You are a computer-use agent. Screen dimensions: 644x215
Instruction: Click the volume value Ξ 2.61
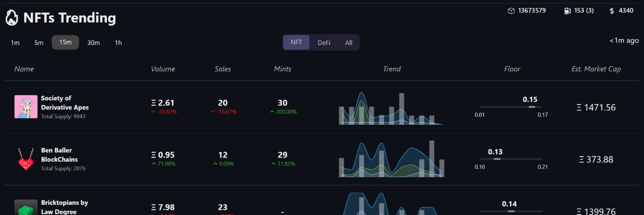(163, 103)
